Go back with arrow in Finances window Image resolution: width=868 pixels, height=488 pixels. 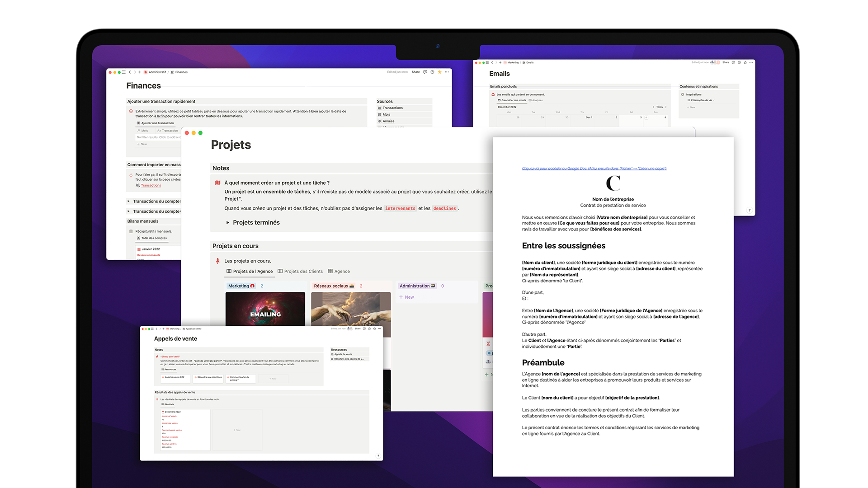[130, 72]
